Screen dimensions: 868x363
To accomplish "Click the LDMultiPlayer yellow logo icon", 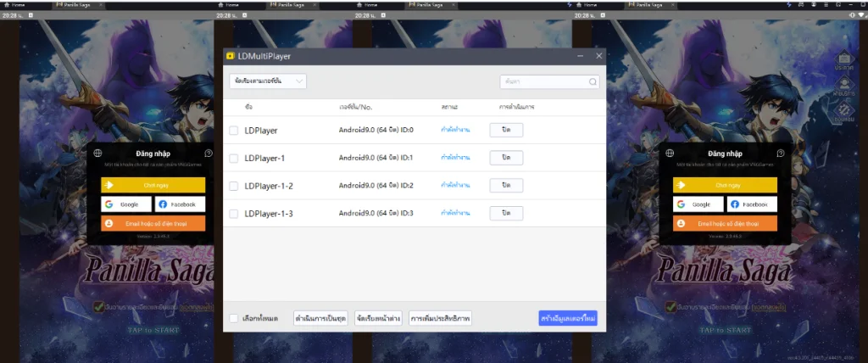I will click(231, 56).
